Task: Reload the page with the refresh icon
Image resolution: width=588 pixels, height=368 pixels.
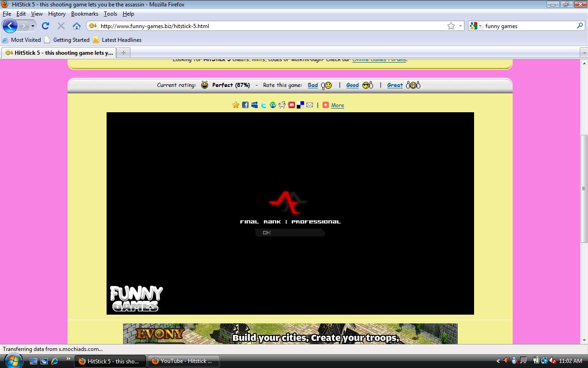Action: [45, 26]
